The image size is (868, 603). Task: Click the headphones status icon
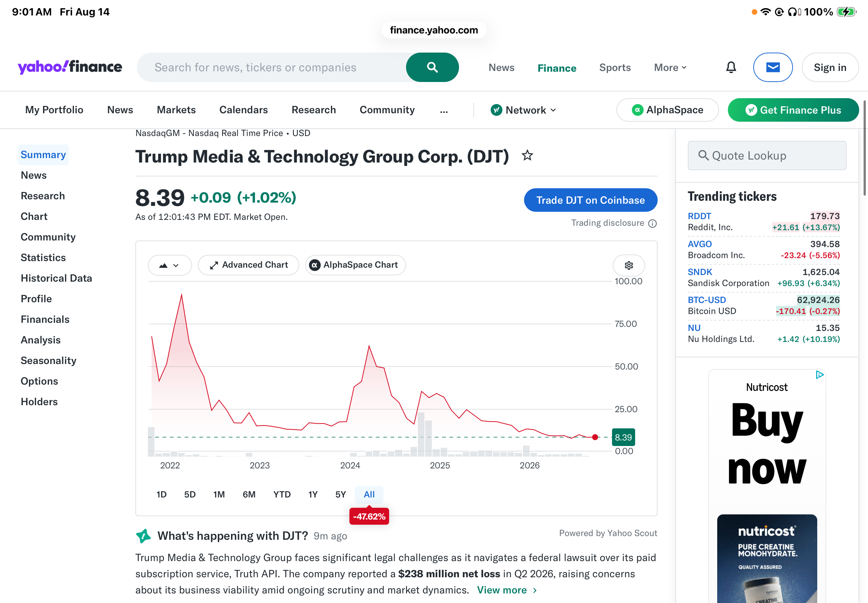pyautogui.click(x=794, y=12)
